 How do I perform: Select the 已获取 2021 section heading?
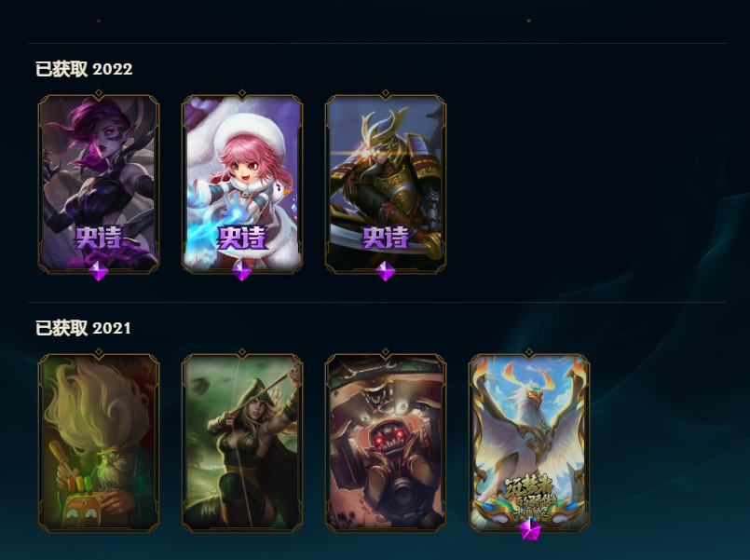tap(83, 328)
